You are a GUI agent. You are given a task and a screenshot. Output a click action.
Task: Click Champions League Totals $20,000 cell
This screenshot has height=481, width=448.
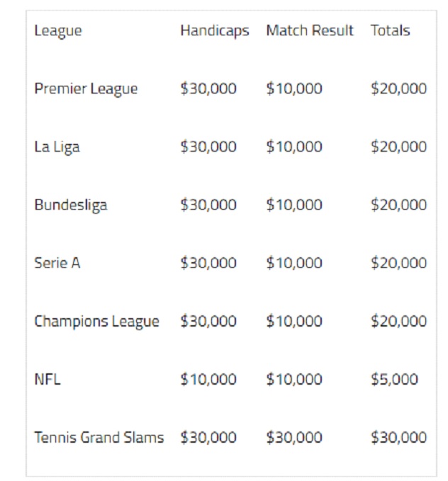coord(399,321)
